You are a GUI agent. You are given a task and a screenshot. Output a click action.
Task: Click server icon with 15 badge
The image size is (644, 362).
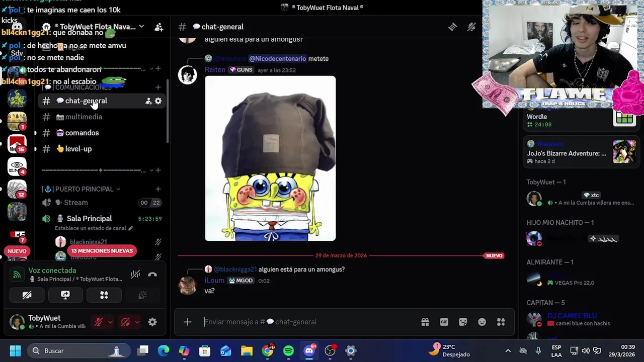(17, 144)
